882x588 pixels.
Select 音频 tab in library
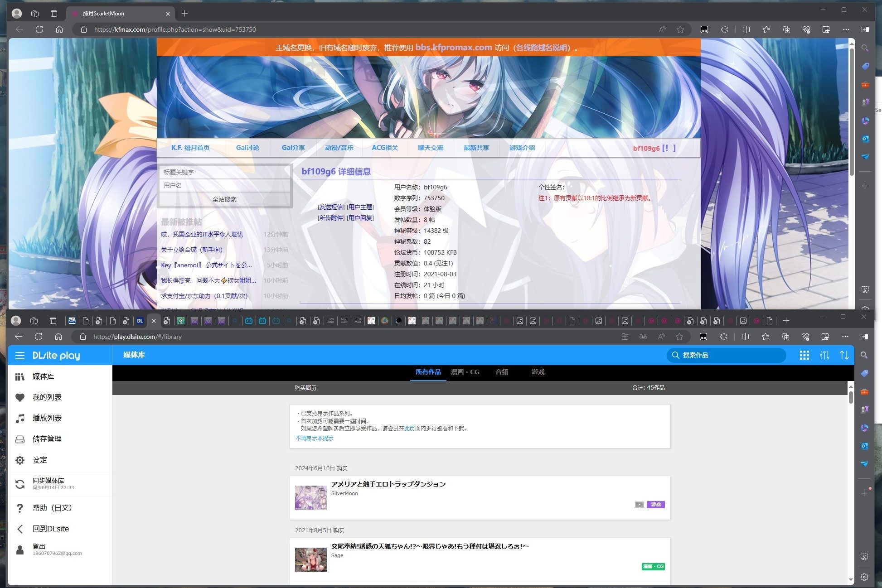502,372
